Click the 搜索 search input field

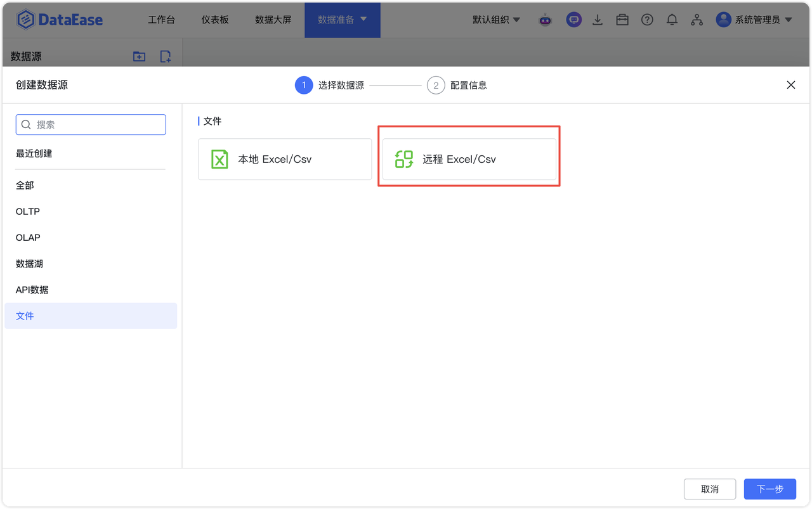click(x=91, y=125)
